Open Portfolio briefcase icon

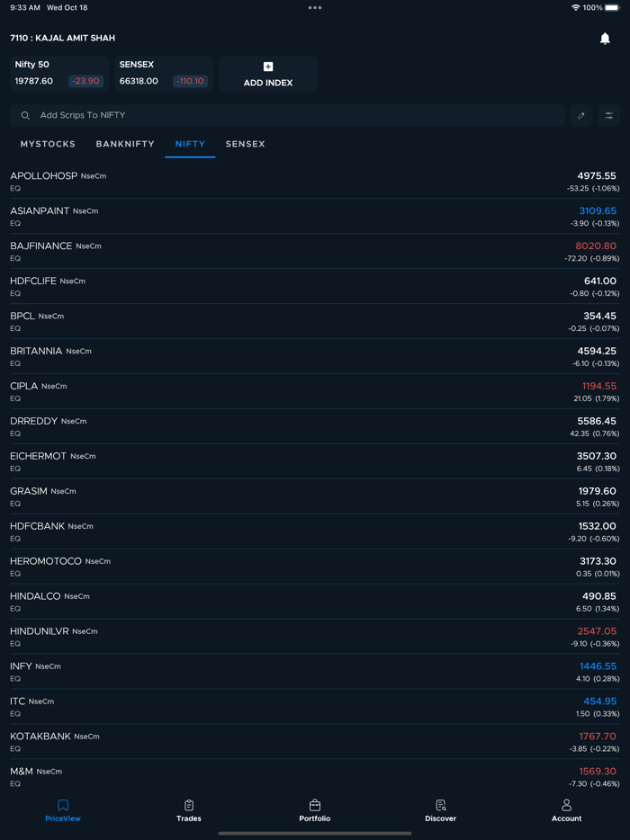[315, 805]
